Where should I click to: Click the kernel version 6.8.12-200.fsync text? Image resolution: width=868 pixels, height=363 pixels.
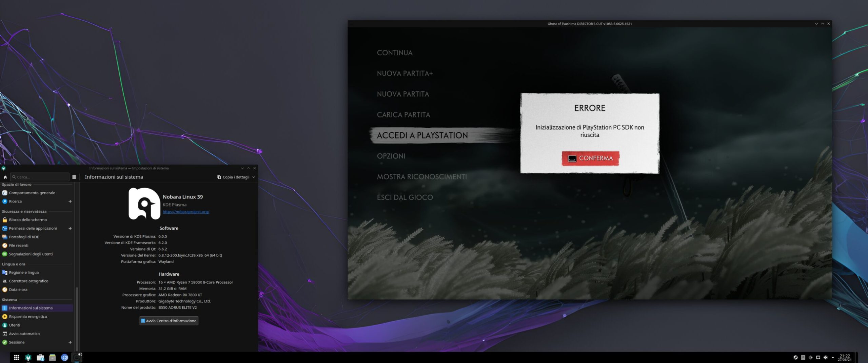pyautogui.click(x=190, y=256)
